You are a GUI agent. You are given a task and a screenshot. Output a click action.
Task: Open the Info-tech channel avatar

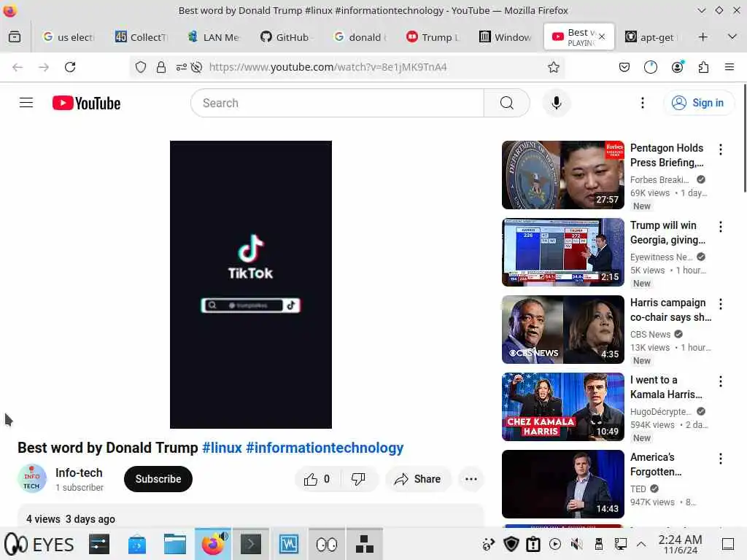32,478
